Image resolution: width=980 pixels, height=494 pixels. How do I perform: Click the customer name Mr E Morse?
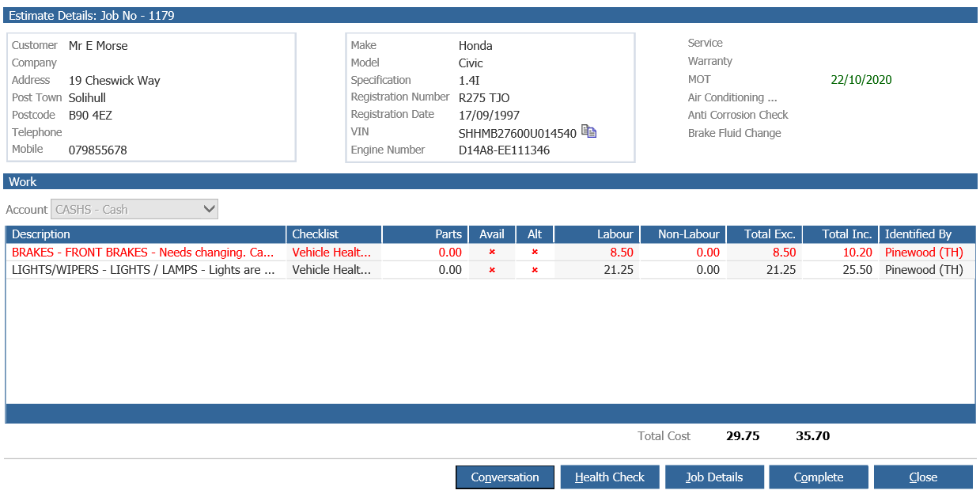(98, 46)
